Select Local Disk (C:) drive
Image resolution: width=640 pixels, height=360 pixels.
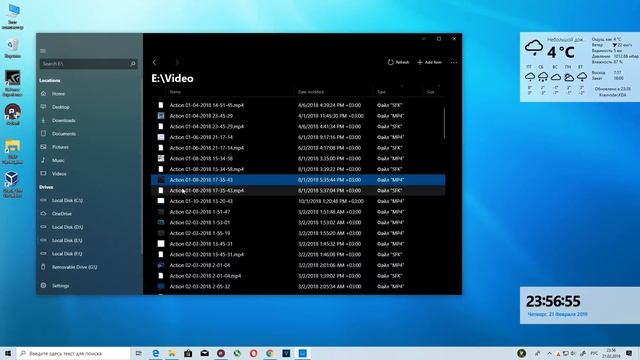click(67, 200)
